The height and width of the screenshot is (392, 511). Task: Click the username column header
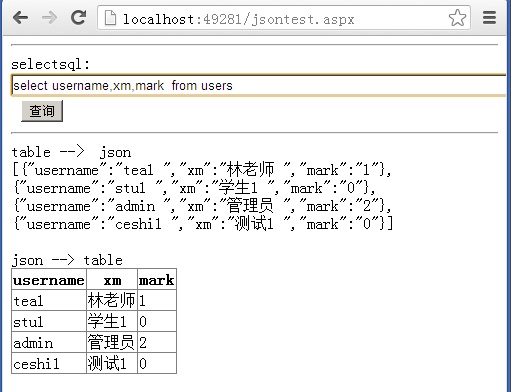pos(49,279)
